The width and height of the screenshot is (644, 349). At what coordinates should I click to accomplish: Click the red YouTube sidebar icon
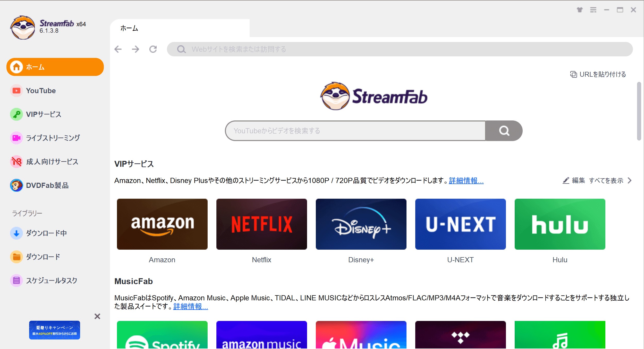[16, 91]
